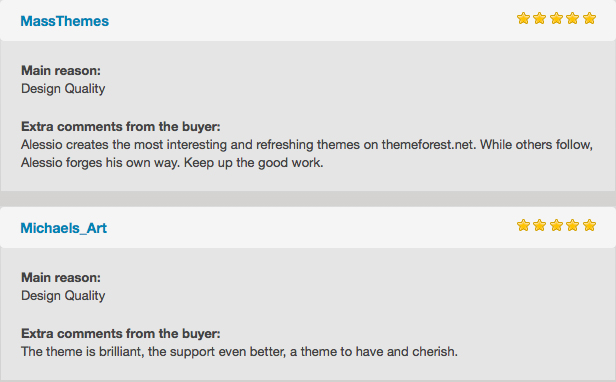Click fifth star of Michaels_Art rating

point(589,225)
